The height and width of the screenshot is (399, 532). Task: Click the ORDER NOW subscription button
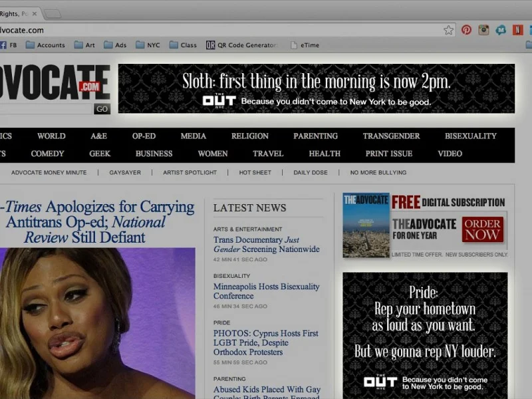[x=483, y=229]
